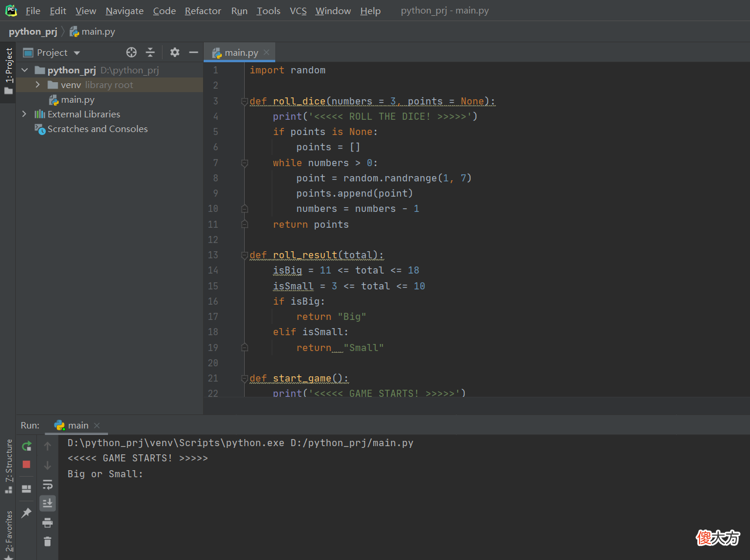The image size is (750, 560).
Task: Collapse the python_prj root folder
Action: (x=25, y=70)
